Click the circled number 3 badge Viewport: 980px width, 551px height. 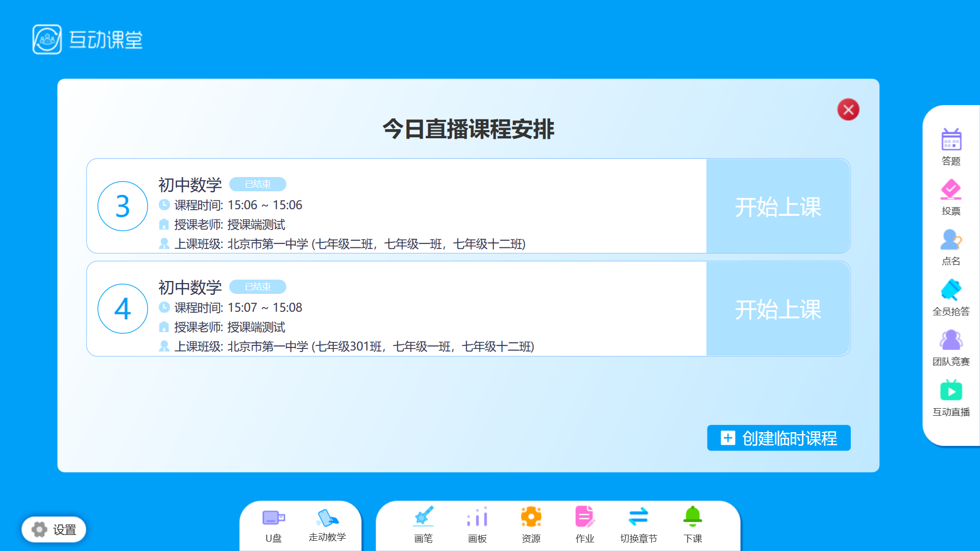[122, 206]
